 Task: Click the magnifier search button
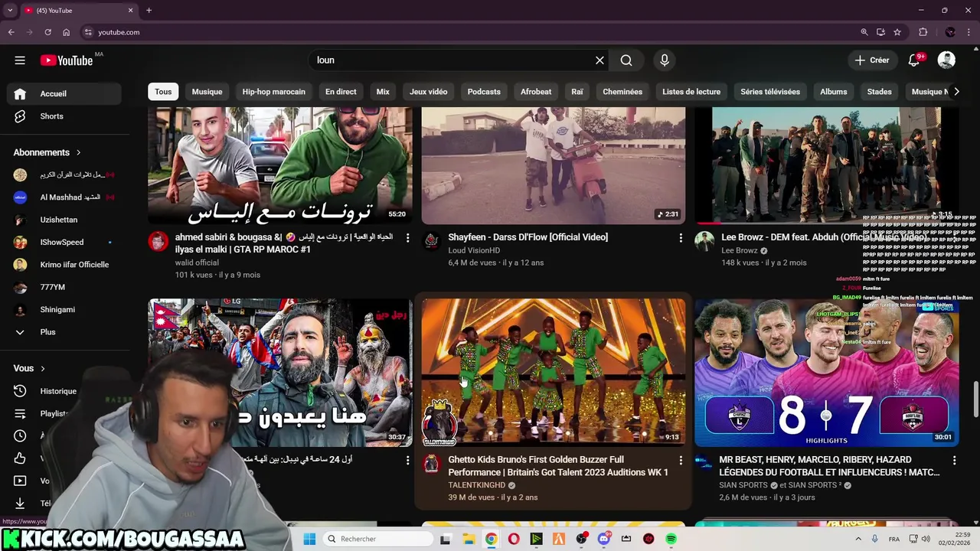626,60
